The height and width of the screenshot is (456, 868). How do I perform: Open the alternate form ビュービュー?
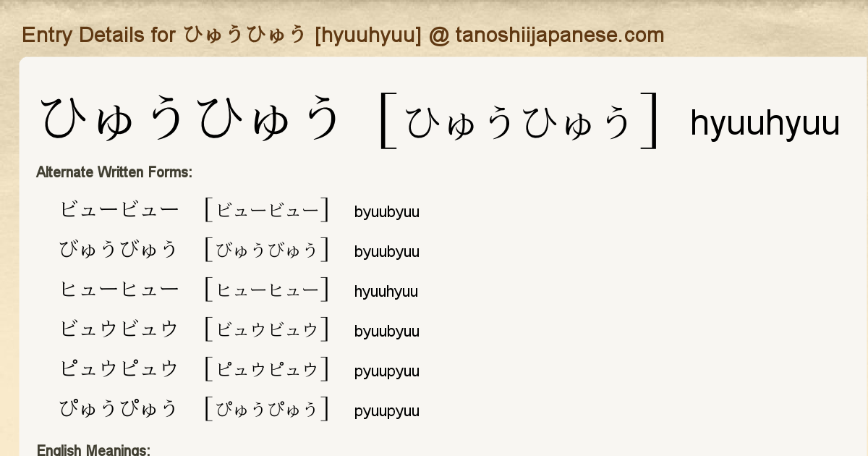point(119,210)
